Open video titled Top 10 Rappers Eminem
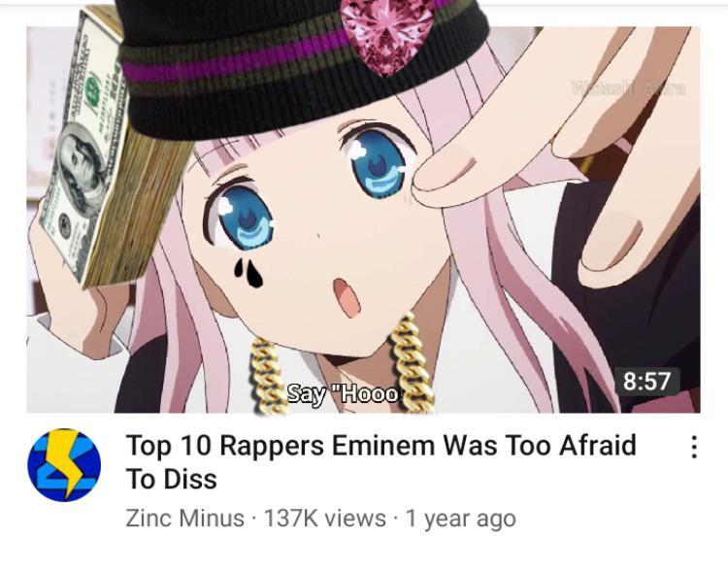This screenshot has height=572, width=728. click(381, 462)
